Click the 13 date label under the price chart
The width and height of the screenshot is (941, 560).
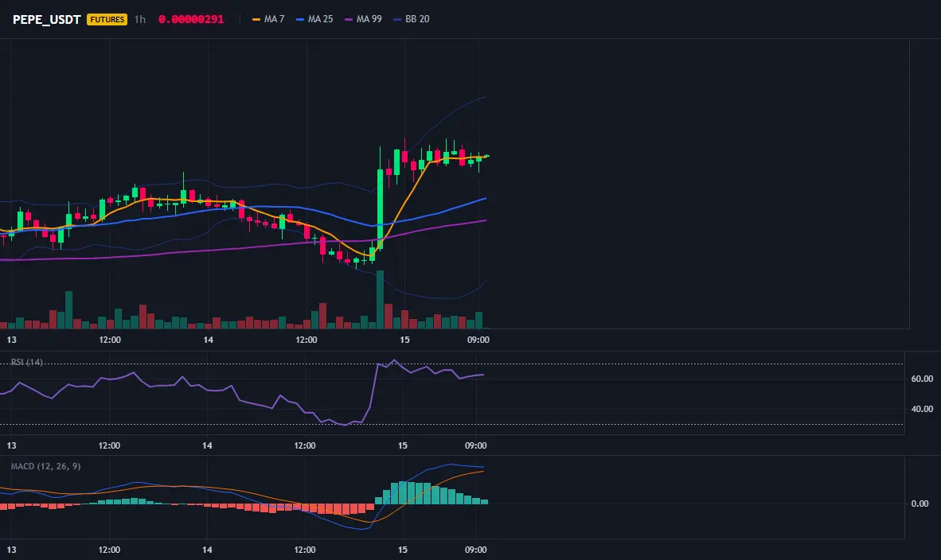(x=11, y=340)
